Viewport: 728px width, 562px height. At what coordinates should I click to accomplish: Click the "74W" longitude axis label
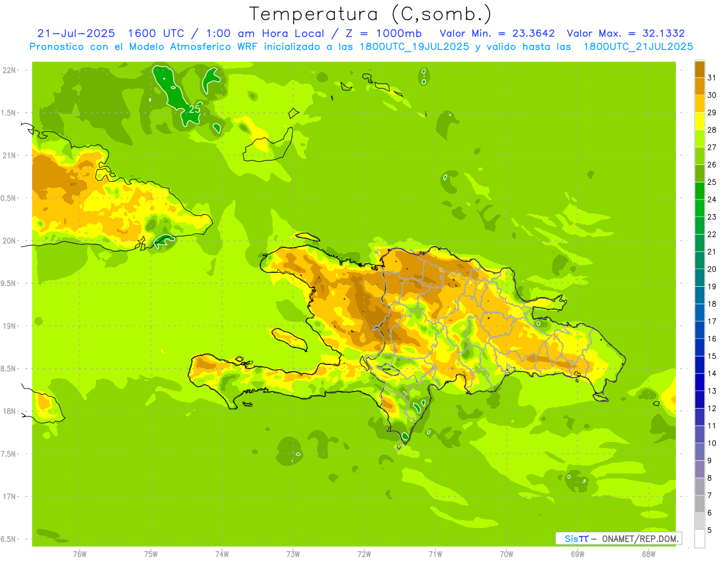pyautogui.click(x=221, y=554)
